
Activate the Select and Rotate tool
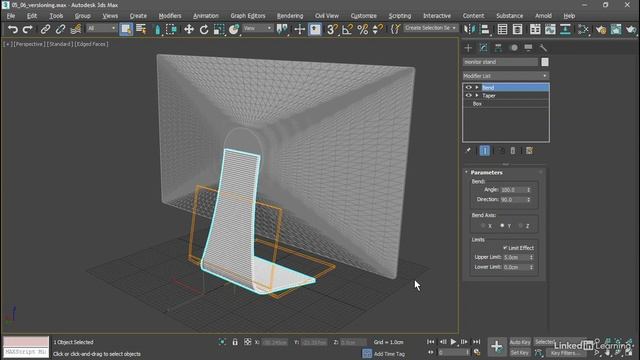(x=204, y=29)
